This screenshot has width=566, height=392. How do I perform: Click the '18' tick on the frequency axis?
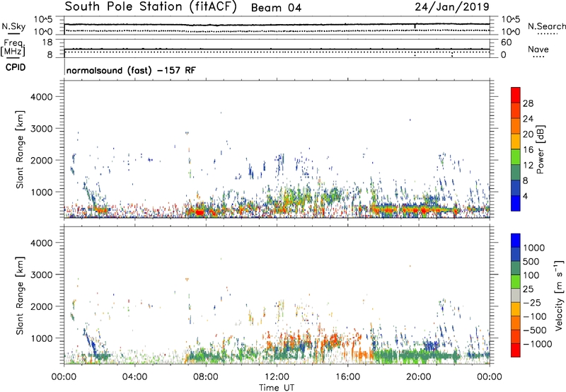pyautogui.click(x=47, y=42)
